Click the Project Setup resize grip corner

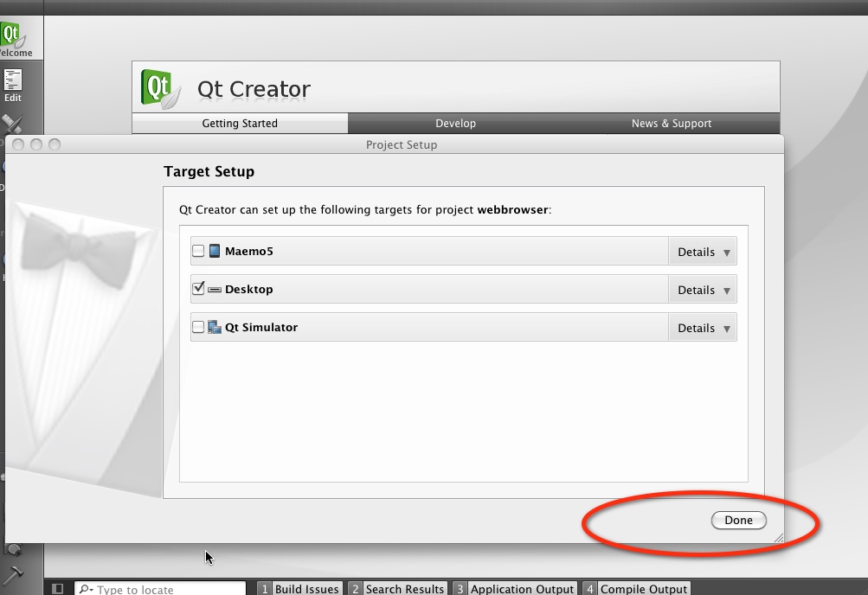pos(779,538)
